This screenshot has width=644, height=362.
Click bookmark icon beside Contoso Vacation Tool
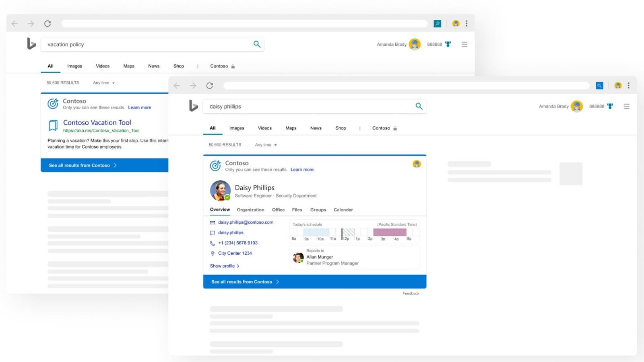[53, 125]
